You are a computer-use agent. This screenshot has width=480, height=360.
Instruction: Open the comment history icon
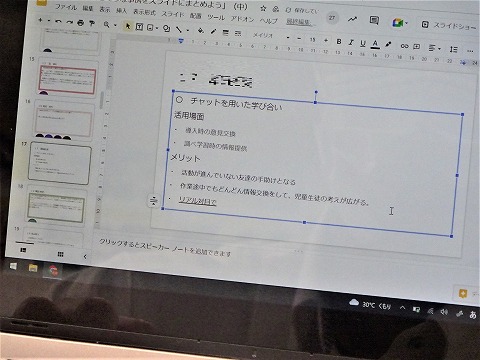374,20
